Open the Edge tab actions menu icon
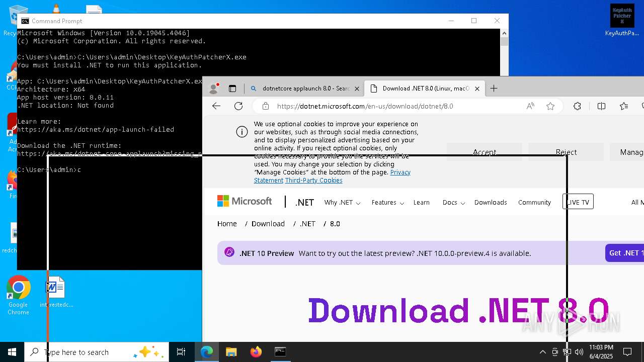Viewport: 644px width, 362px height. tap(232, 88)
